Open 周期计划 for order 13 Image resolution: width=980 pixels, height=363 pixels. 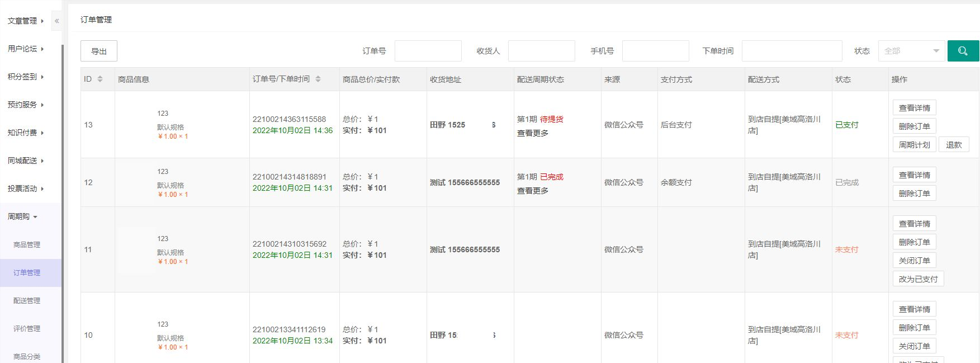914,145
